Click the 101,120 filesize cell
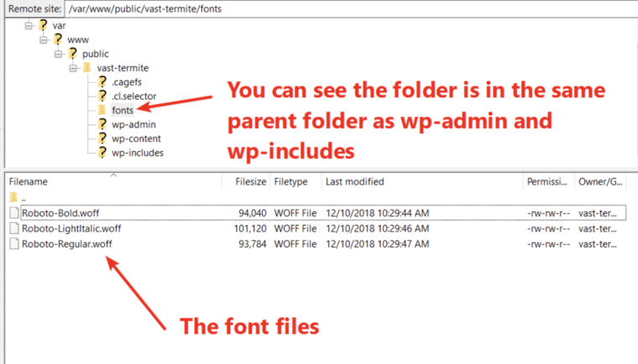 click(x=250, y=229)
